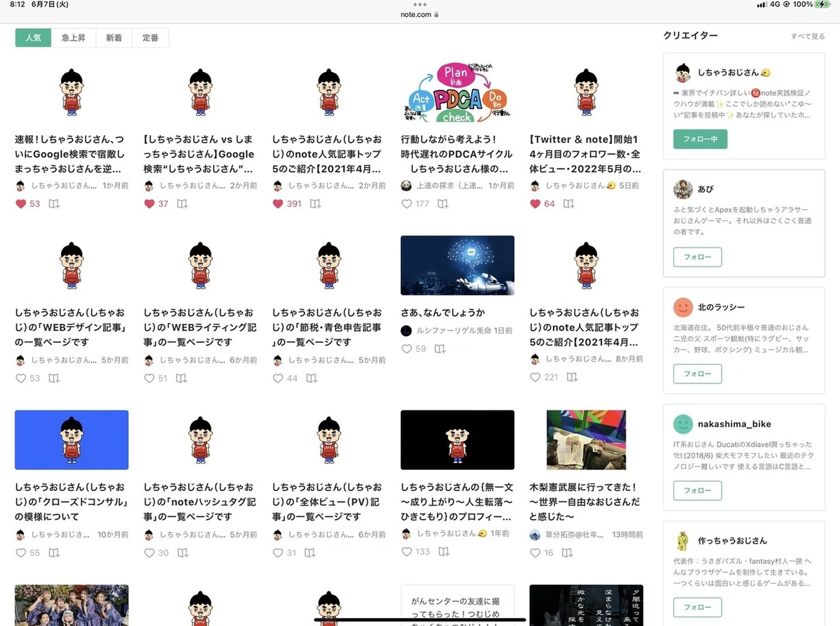Click the heart showing 64 likes
Screen dimensions: 840x626
click(535, 204)
